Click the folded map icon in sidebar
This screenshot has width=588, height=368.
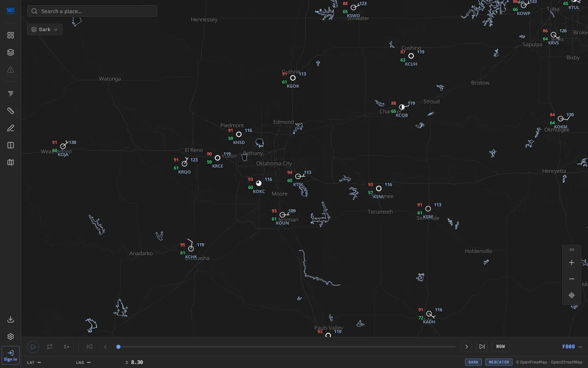click(11, 162)
